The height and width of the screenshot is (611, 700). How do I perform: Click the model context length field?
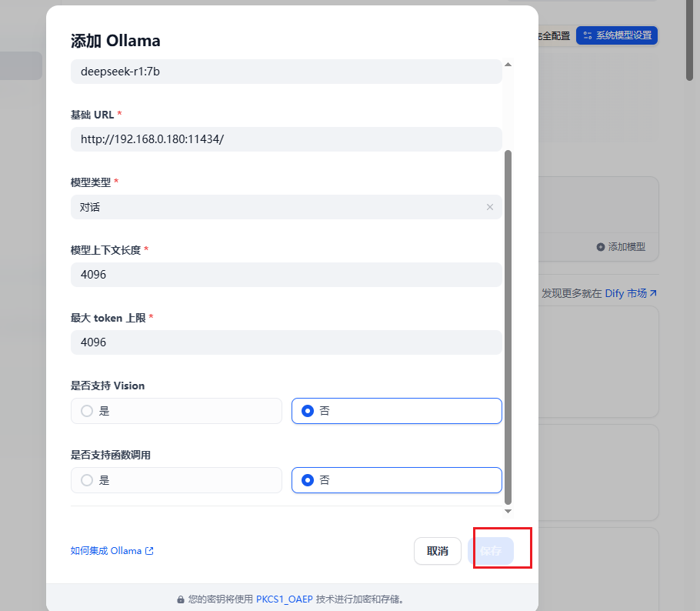click(x=286, y=275)
